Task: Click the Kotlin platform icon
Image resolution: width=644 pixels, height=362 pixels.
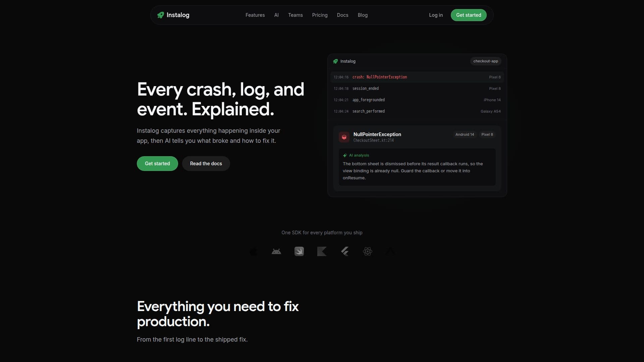Action: [322, 251]
